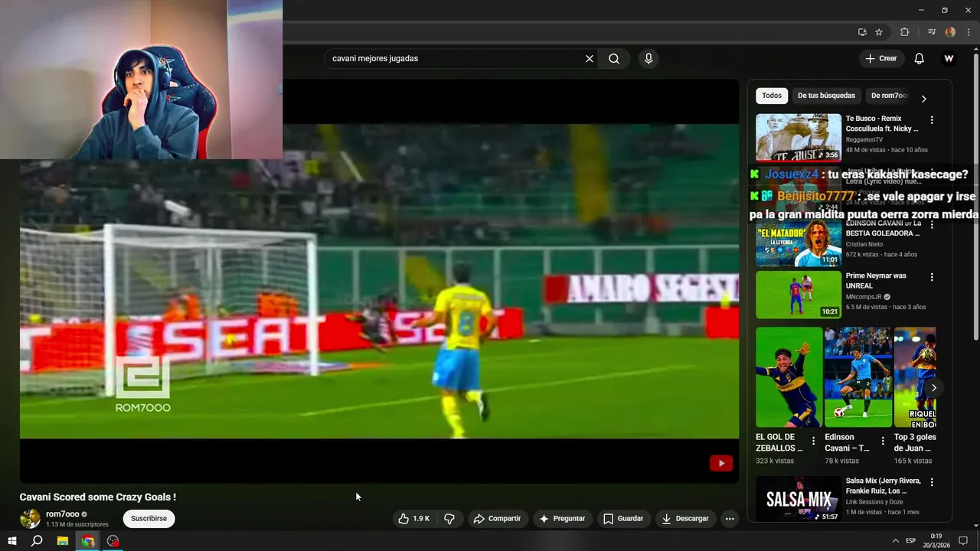
Task: Click 'Link Sessions y Doze' channel name
Action: [x=874, y=502]
